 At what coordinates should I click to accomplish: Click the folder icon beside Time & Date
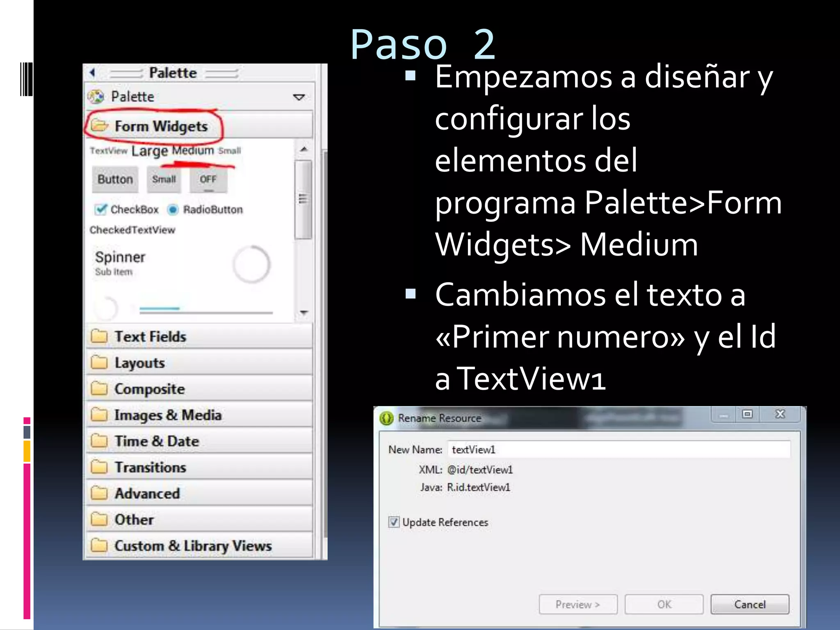(x=99, y=441)
